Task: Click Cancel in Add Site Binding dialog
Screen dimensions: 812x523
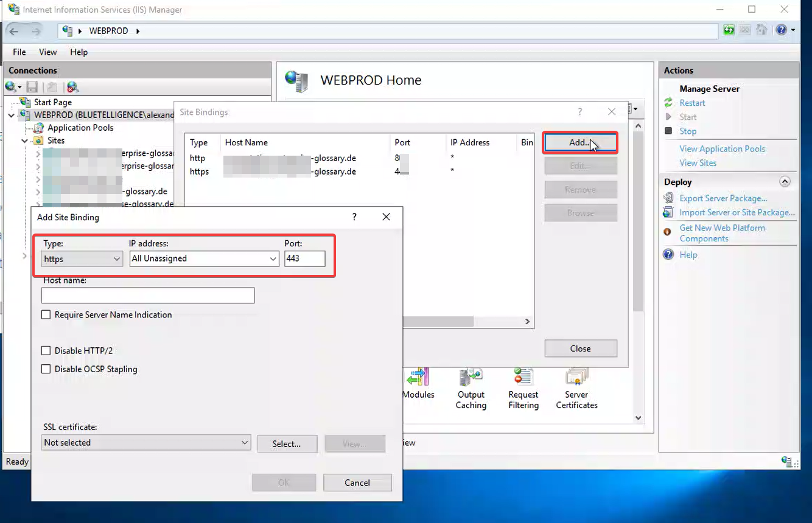Action: [357, 483]
